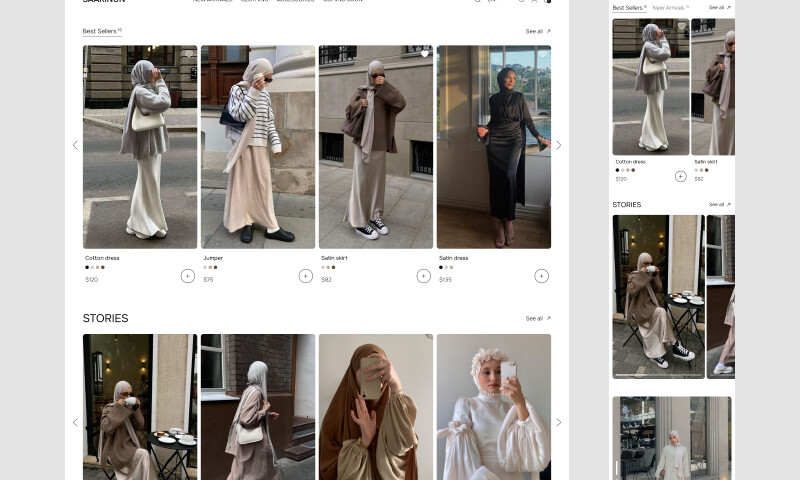Add the Jumper using its plus button
This screenshot has height=480, width=800.
click(305, 276)
